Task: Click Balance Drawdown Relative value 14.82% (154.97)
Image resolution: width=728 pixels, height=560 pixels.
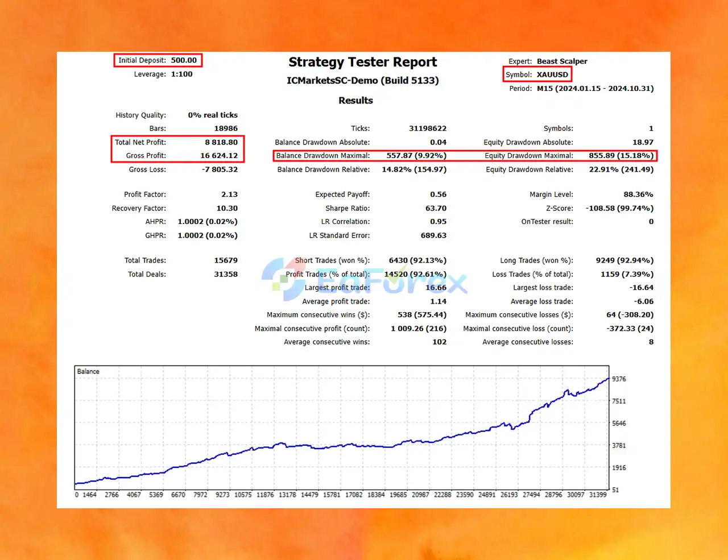Action: click(x=414, y=169)
